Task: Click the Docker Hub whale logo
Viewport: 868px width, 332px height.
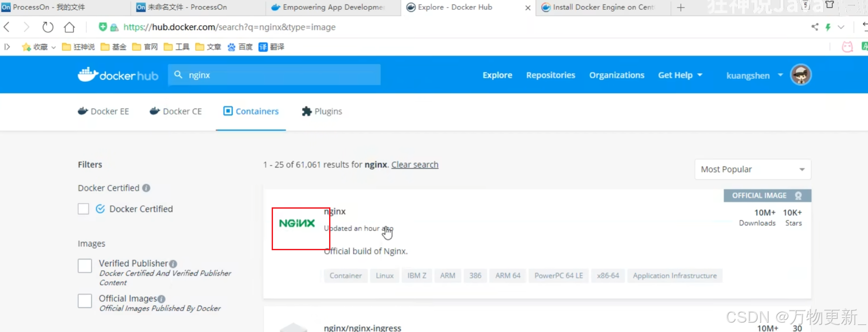Action: (x=118, y=75)
